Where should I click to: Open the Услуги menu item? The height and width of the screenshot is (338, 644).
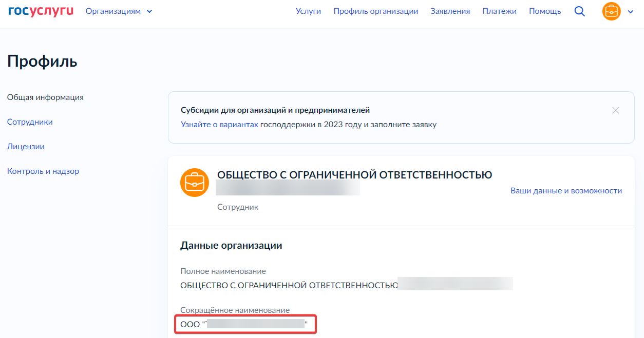pos(308,11)
